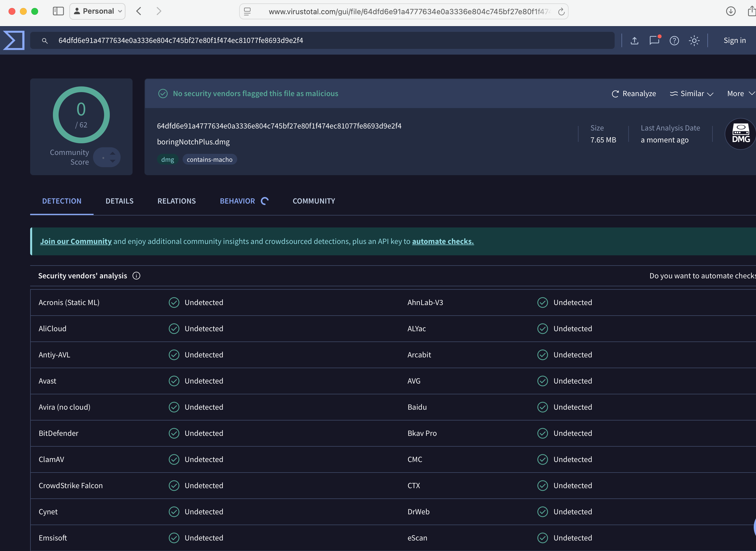Image resolution: width=756 pixels, height=551 pixels.
Task: Click the DMG file type icon
Action: coord(741,134)
